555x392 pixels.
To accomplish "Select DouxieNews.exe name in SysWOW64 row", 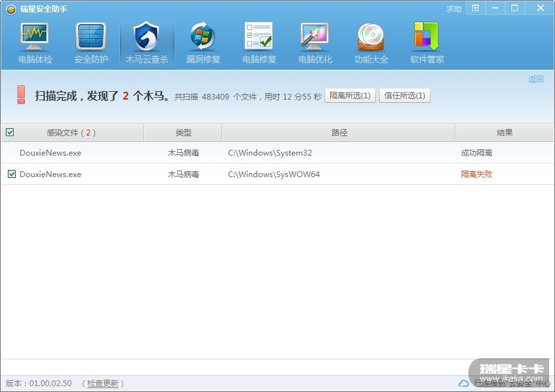I will 50,174.
